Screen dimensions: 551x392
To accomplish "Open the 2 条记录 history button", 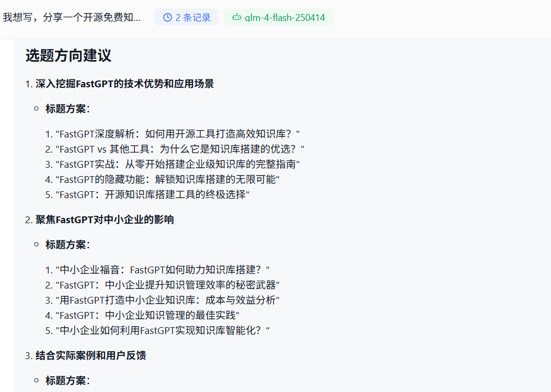I will click(x=187, y=17).
